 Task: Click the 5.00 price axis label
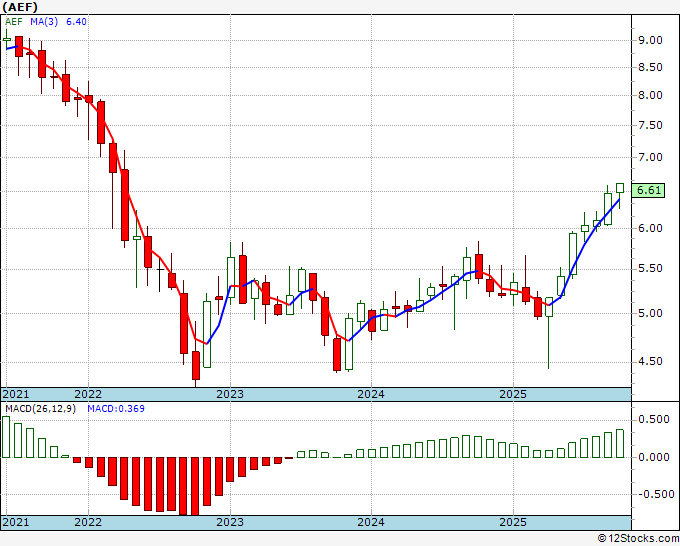pos(651,313)
